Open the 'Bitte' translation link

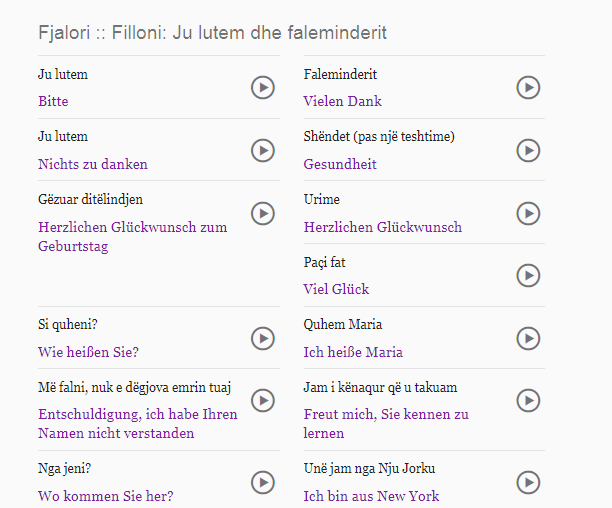point(53,101)
